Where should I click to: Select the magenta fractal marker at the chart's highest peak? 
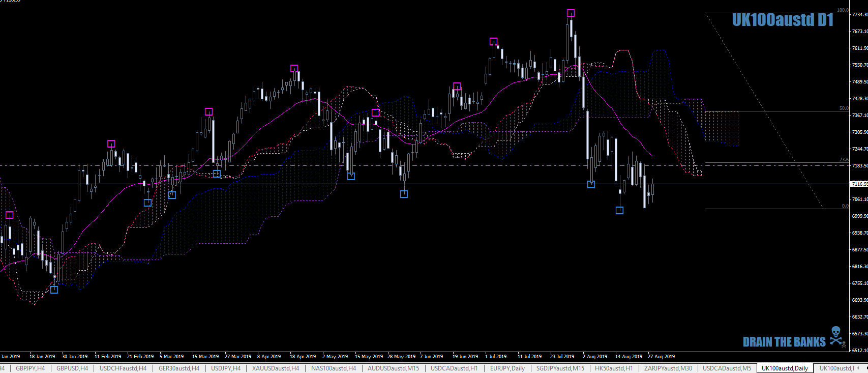click(571, 13)
